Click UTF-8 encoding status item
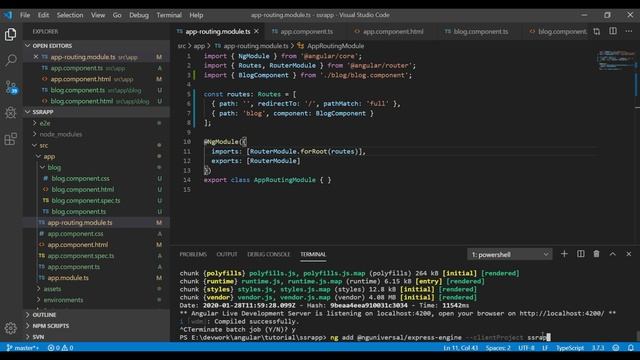 (526, 348)
